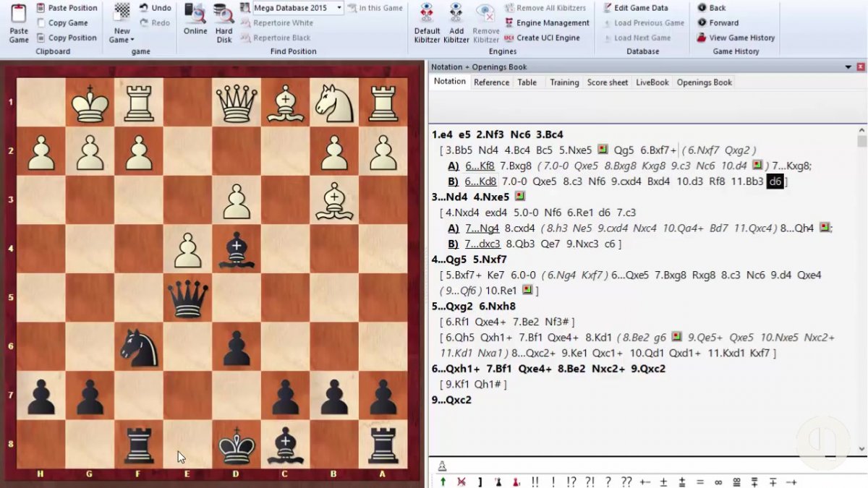This screenshot has width=868, height=488.
Task: Expand the New Game dropdown arrow
Action: [x=132, y=40]
